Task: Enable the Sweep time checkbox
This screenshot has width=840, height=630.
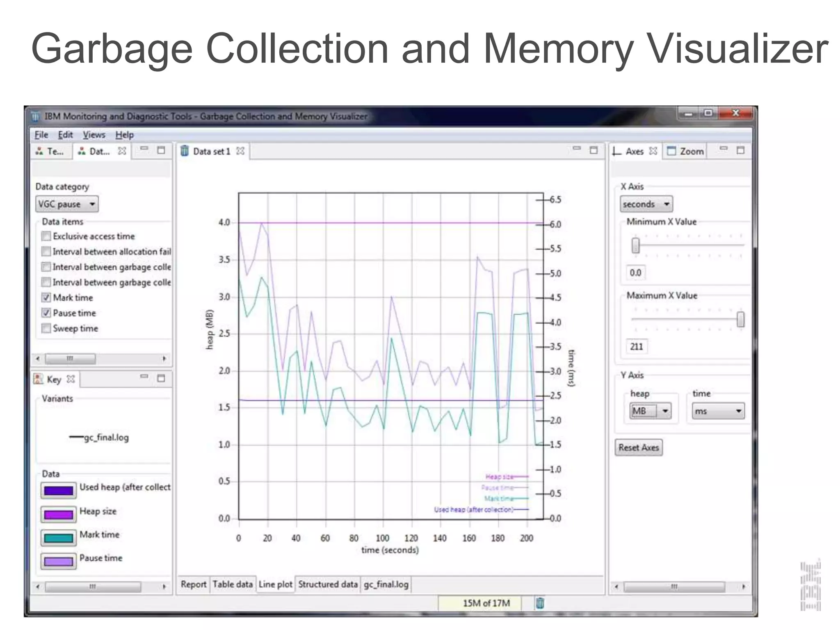Action: [46, 328]
